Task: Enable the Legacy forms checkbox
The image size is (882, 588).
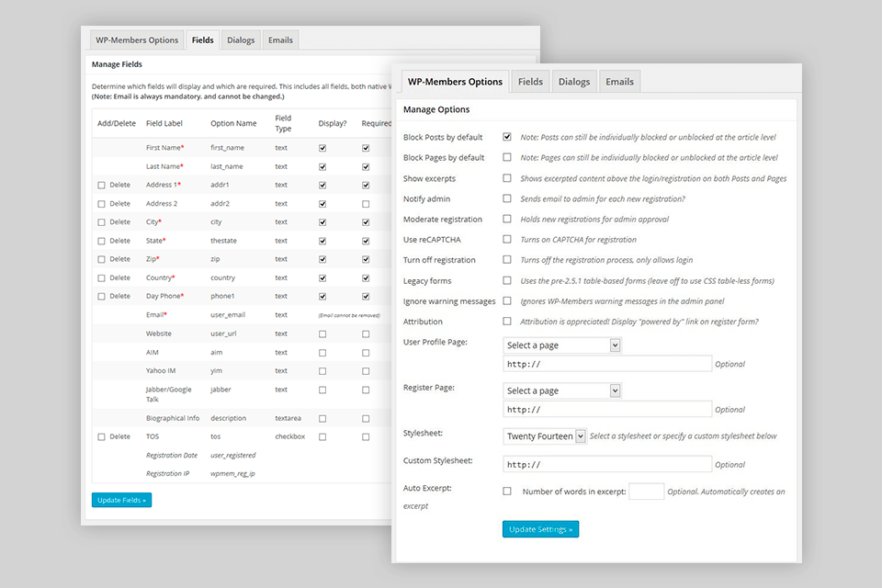Action: 507,280
